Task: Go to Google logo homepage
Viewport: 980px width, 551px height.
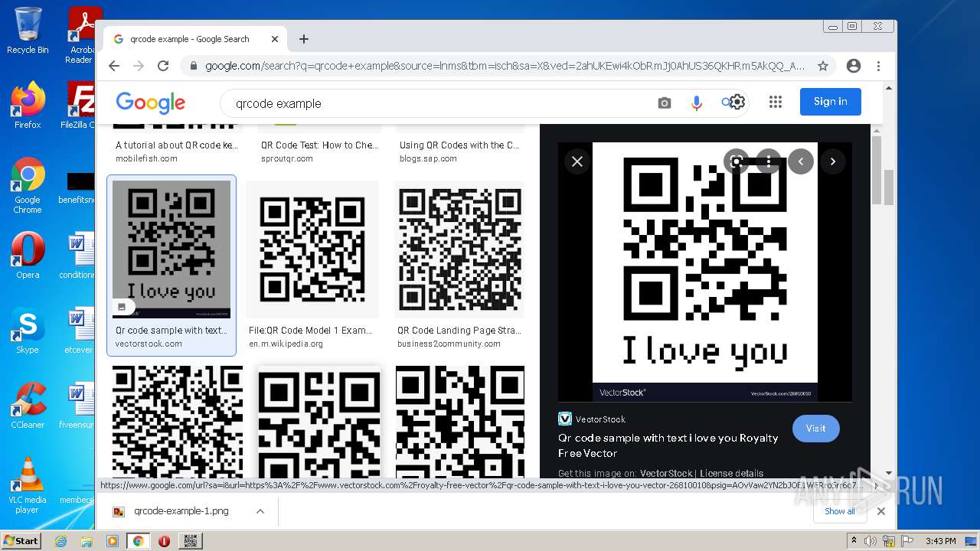Action: click(x=151, y=103)
